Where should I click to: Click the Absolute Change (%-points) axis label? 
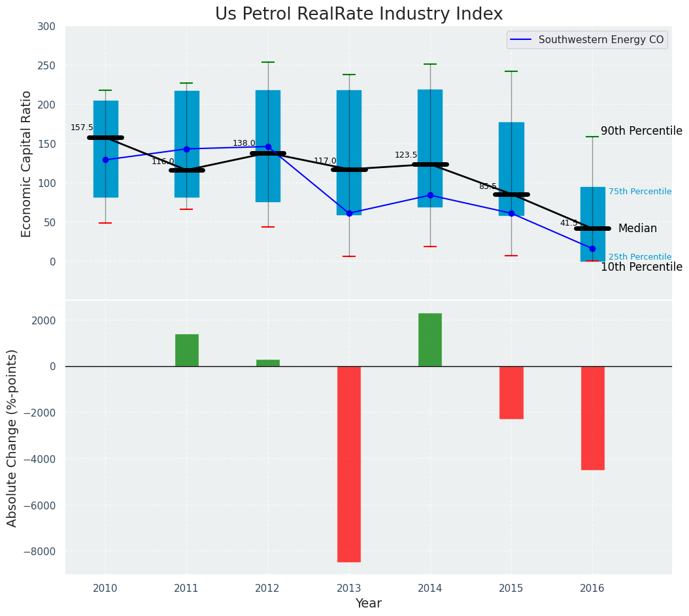click(x=12, y=437)
